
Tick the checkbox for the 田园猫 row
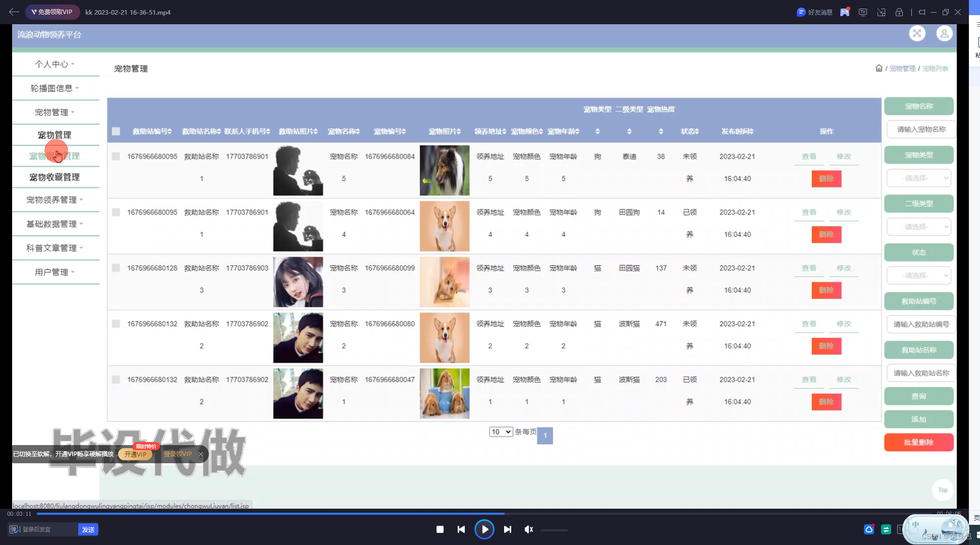[x=116, y=268]
